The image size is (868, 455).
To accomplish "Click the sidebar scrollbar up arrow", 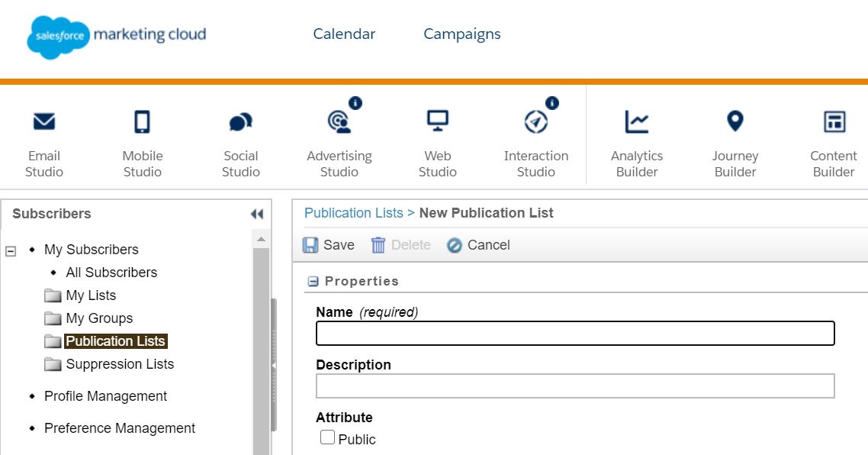I will (x=262, y=240).
